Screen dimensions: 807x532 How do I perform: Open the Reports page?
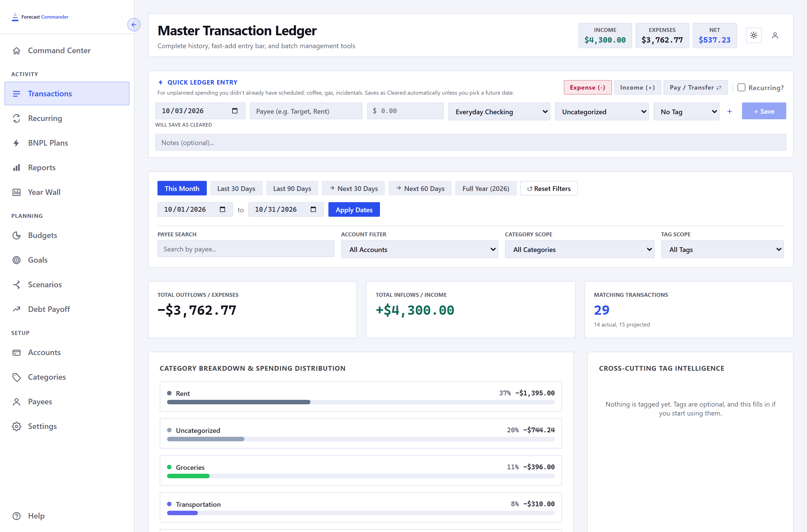click(x=67, y=168)
